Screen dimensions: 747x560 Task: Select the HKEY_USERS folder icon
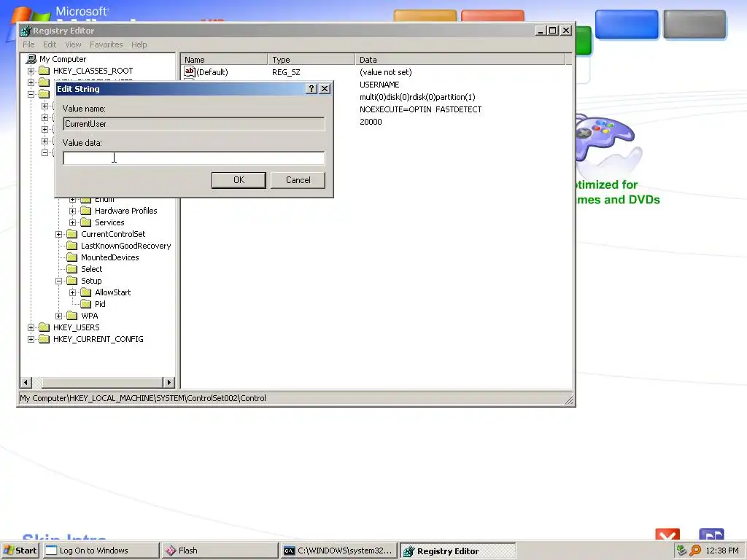(x=44, y=327)
